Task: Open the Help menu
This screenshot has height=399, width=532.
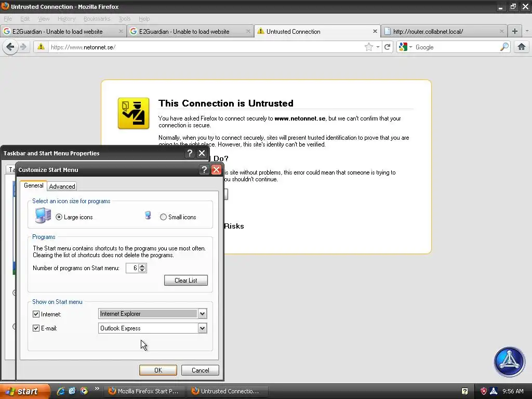Action: (144, 19)
